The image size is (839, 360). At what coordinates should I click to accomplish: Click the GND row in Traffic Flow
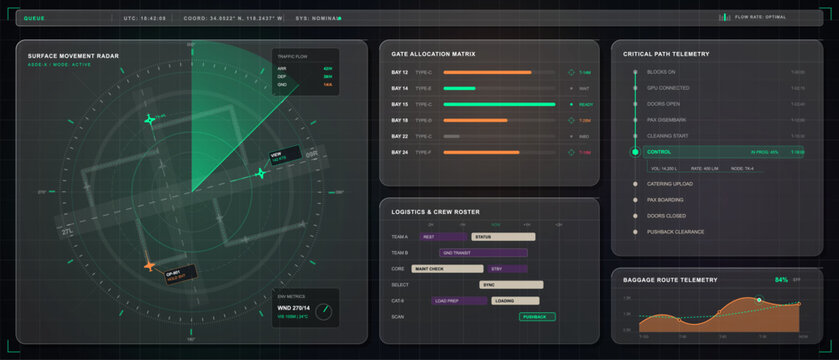pyautogui.click(x=305, y=85)
